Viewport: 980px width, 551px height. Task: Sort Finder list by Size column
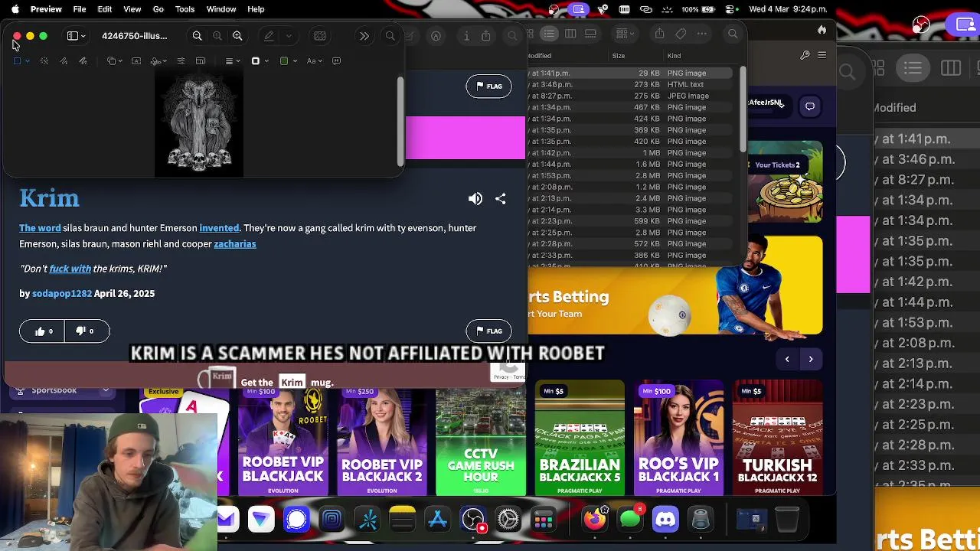619,56
